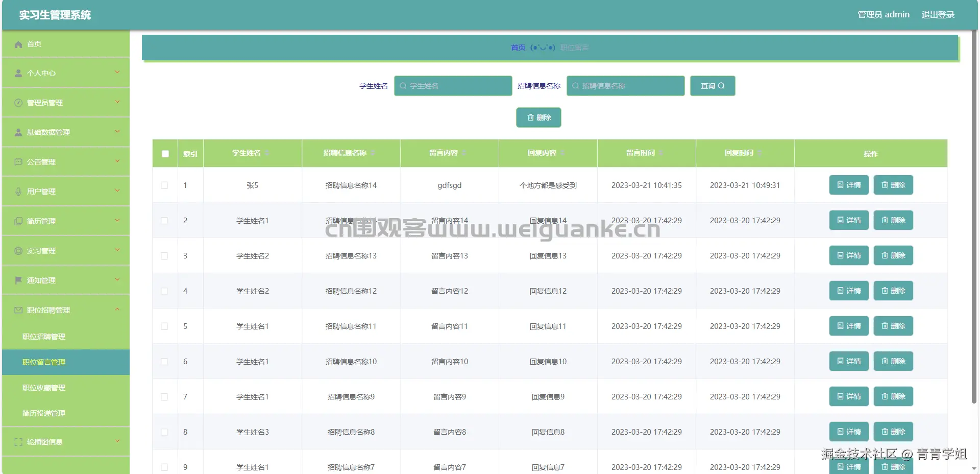
Task: Select the checkbox on the 留言内容8 row
Action: tap(164, 432)
